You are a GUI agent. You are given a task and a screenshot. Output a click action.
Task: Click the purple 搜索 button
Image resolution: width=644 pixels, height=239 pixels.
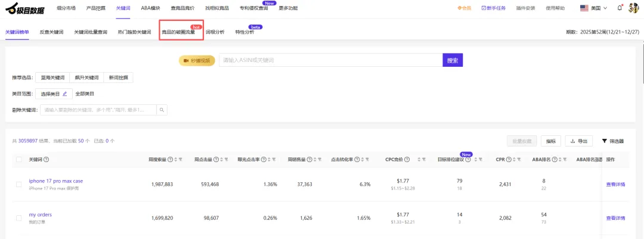point(453,61)
